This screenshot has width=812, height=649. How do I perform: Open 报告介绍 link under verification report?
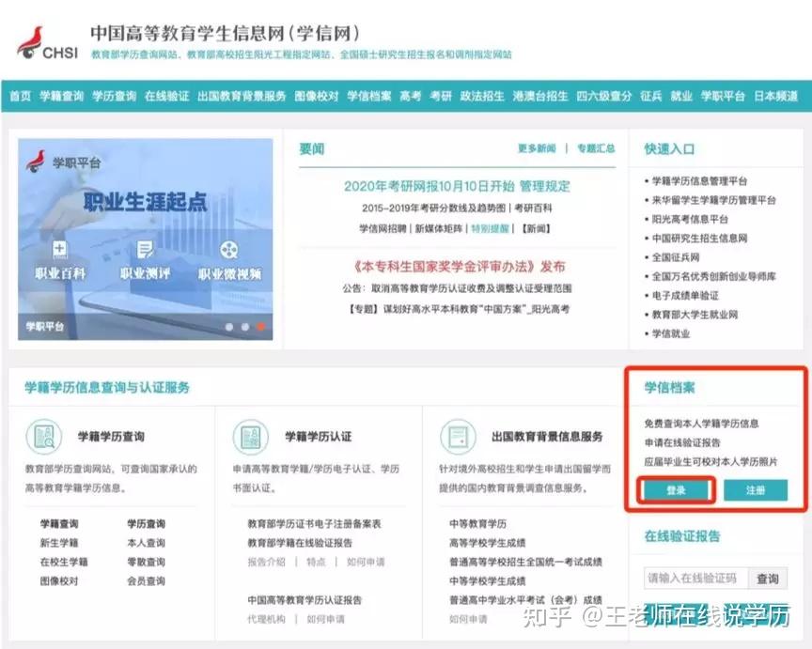266,562
